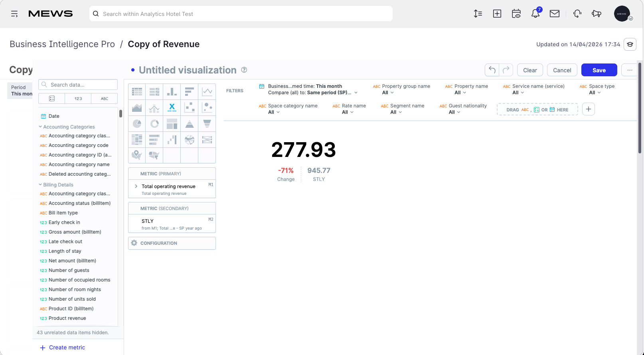This screenshot has height=355, width=644.
Task: Save the untitled visualization
Action: pyautogui.click(x=599, y=70)
